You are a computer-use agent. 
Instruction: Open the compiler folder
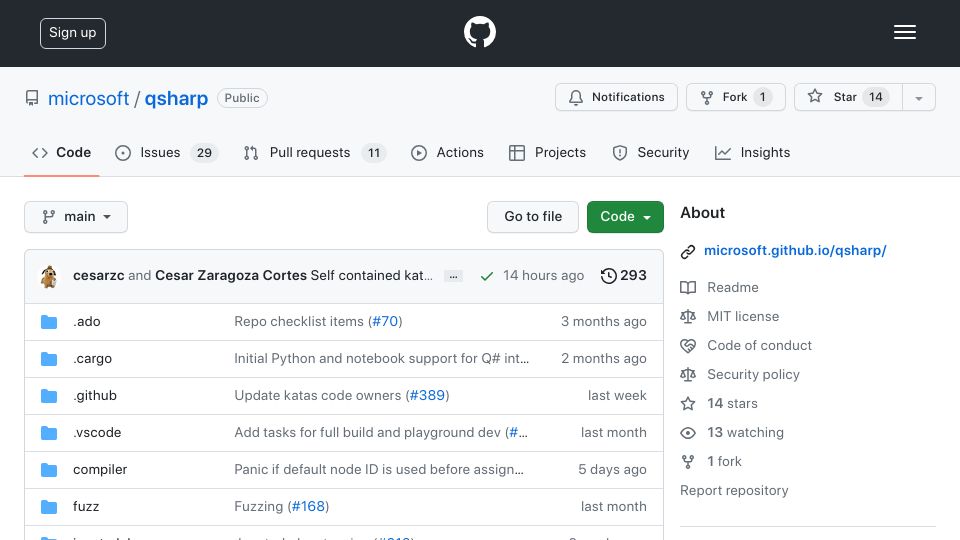tap(100, 470)
